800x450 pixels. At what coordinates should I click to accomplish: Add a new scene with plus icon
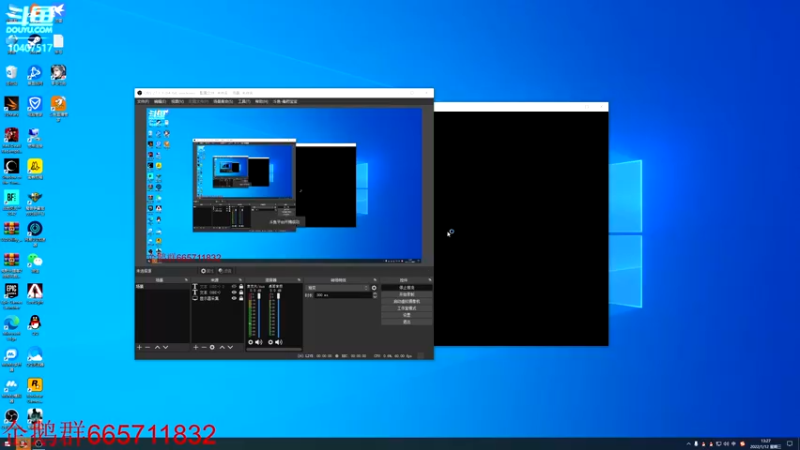[x=139, y=347]
